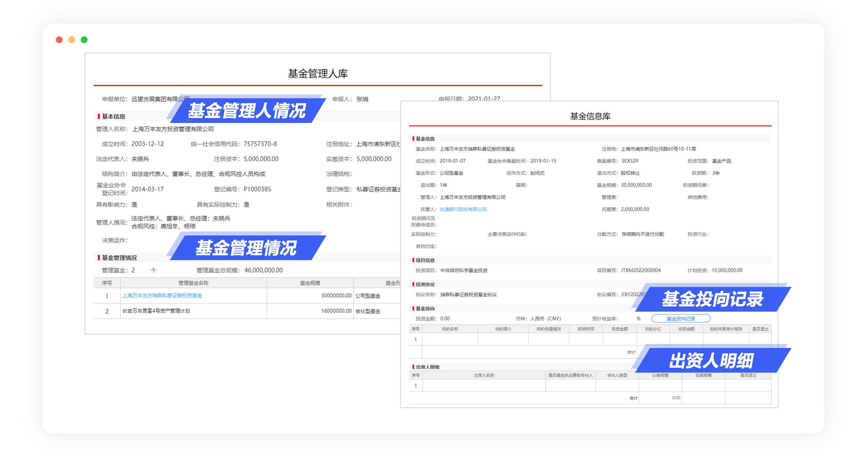Select association filing date 2019-01-15
This screenshot has width=868, height=459.
(543, 161)
